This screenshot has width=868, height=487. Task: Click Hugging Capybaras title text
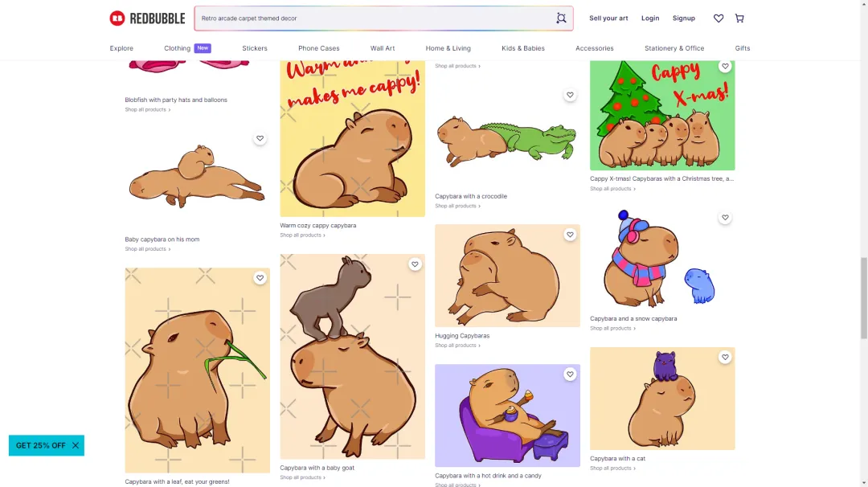[461, 336]
